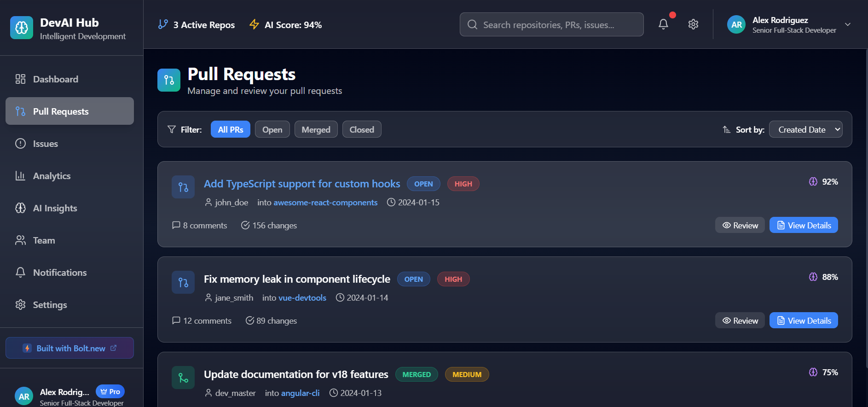Click the AI brain icon next to 75%
This screenshot has height=407, width=868.
tap(813, 372)
